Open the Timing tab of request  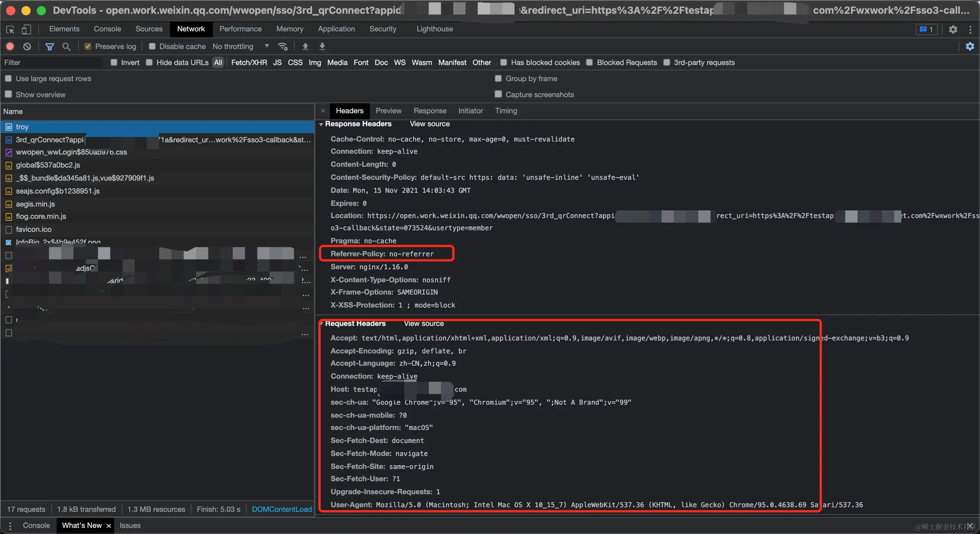click(506, 111)
